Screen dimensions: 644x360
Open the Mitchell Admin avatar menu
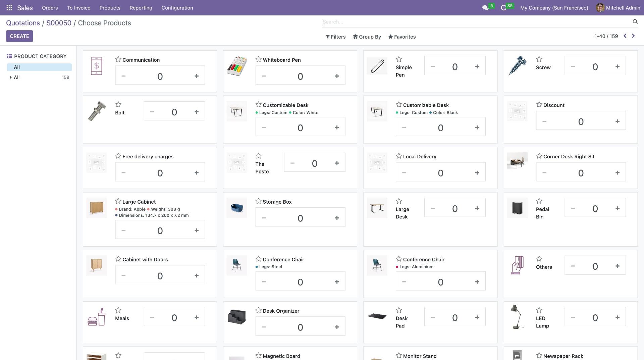(600, 7)
